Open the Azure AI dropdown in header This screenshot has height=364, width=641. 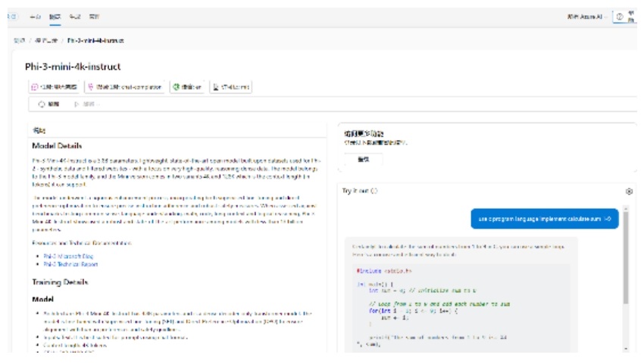coord(586,17)
